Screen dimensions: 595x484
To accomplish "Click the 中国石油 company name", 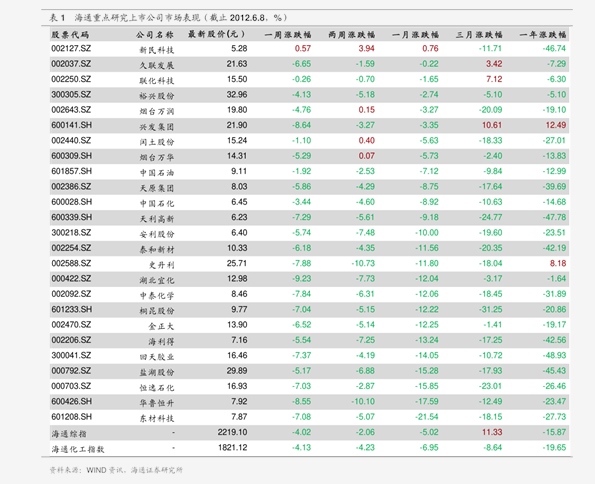I will (157, 173).
